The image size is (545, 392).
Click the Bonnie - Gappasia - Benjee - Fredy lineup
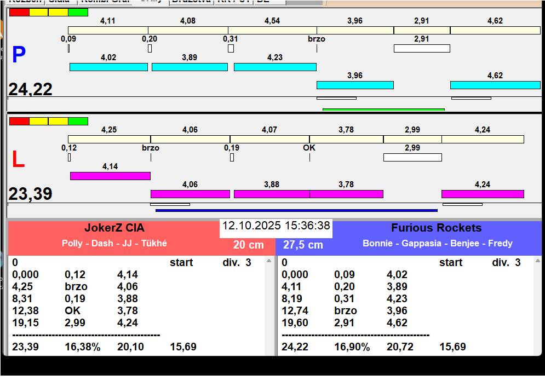(x=438, y=243)
